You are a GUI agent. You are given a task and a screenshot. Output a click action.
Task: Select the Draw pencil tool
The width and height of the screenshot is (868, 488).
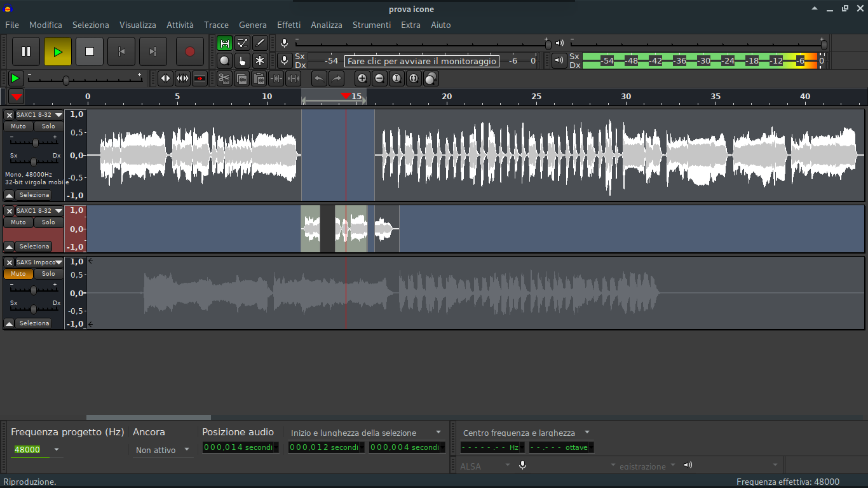[x=260, y=43]
